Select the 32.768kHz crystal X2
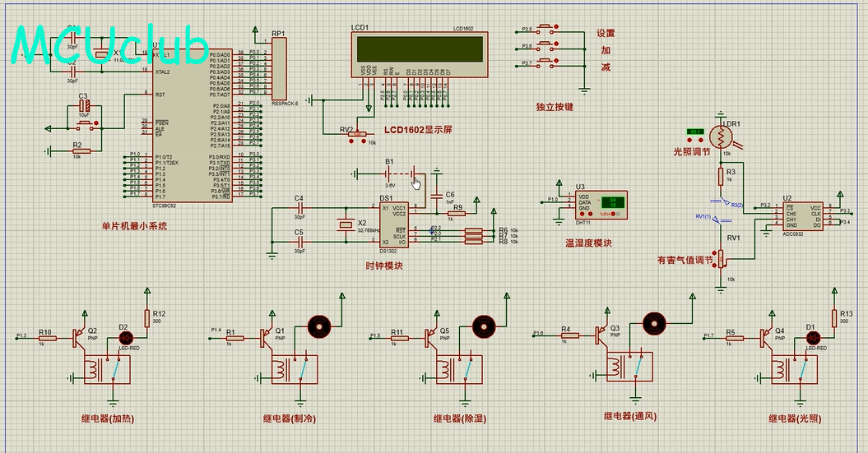 point(346,224)
